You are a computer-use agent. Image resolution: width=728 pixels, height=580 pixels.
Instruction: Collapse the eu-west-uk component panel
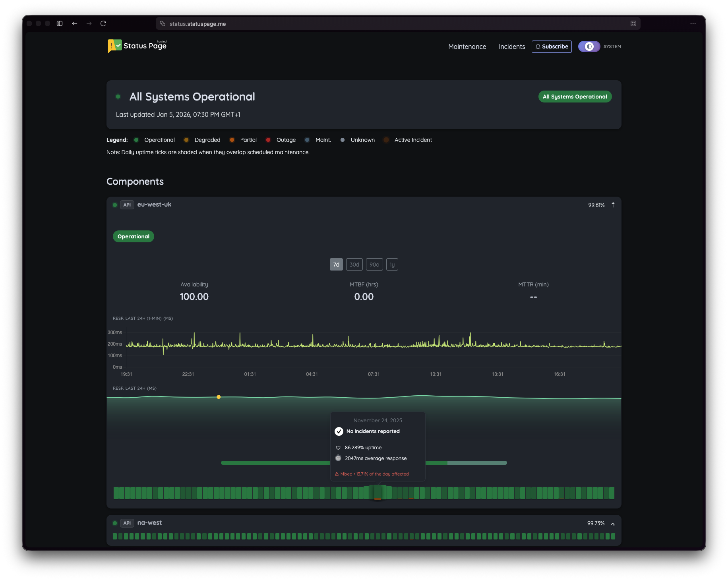click(x=613, y=205)
